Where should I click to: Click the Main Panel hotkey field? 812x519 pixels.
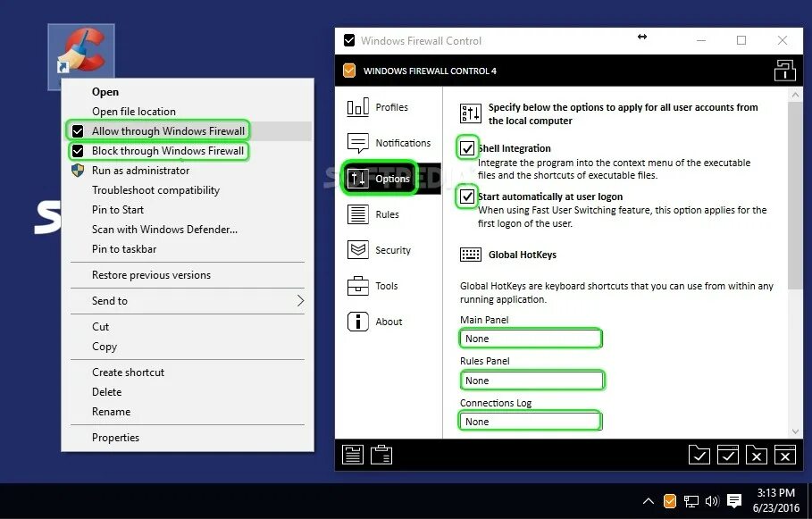point(531,339)
